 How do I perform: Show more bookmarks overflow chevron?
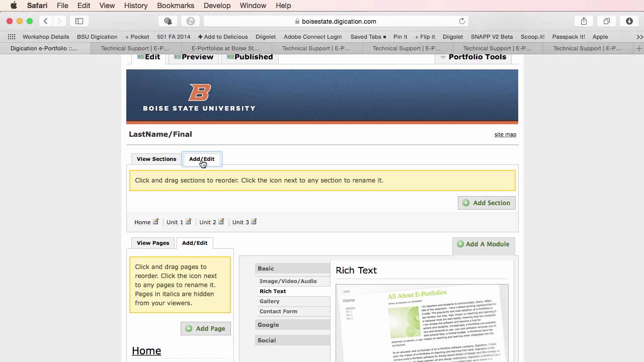pyautogui.click(x=639, y=37)
